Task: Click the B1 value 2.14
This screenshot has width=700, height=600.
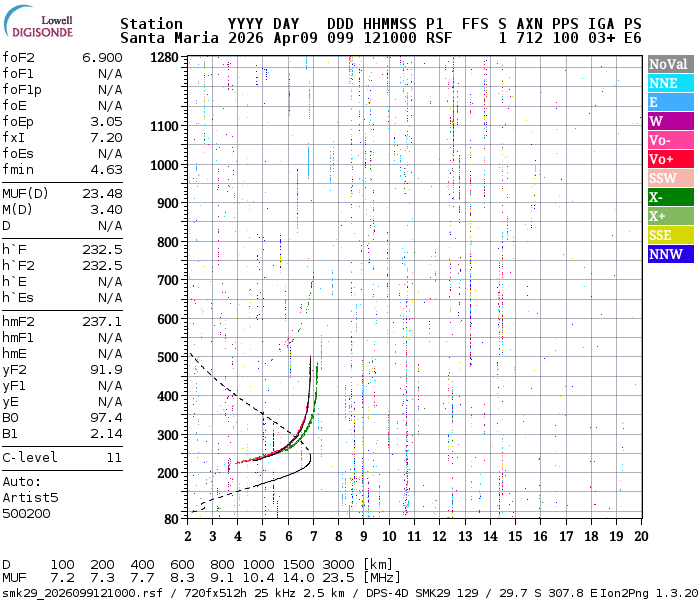Action: pos(106,433)
